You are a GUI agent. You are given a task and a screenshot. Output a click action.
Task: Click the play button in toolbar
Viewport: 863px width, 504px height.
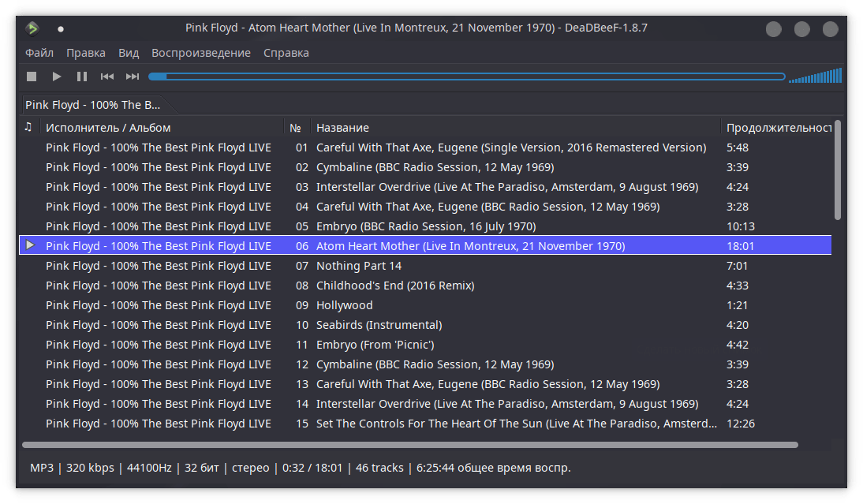[56, 77]
